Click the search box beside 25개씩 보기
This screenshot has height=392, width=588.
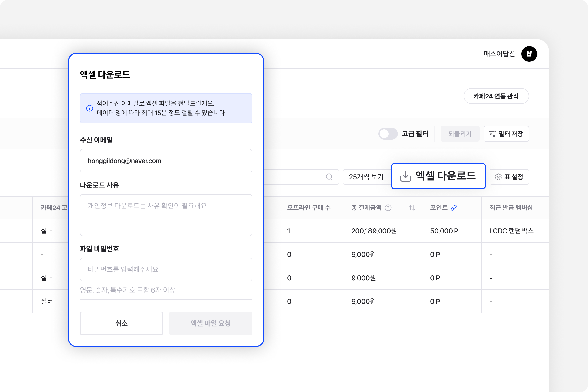click(301, 177)
